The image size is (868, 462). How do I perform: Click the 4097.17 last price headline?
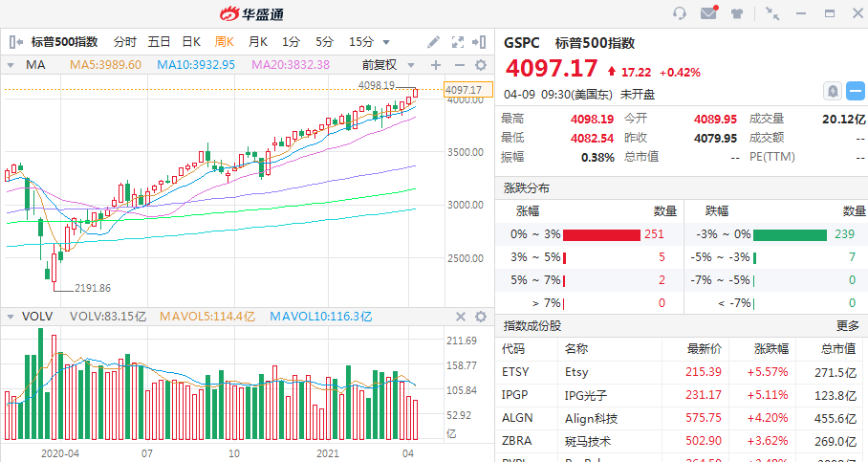[x=552, y=69]
